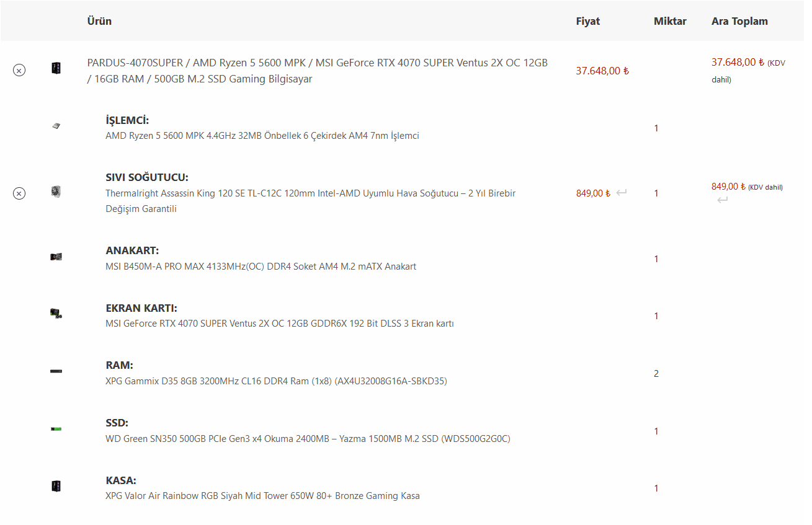Open the XPG Gammix D35 8GB RAM description
Viewport: 812px width, 525px height.
pyautogui.click(x=276, y=381)
